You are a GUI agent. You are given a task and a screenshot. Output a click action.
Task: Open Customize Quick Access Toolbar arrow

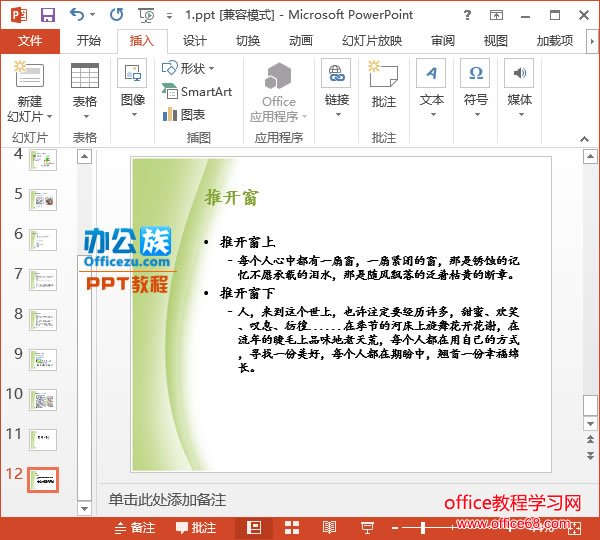coord(169,16)
